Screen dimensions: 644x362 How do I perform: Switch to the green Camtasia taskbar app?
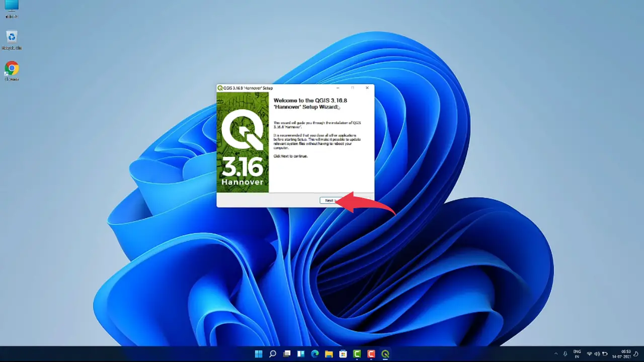click(357, 354)
